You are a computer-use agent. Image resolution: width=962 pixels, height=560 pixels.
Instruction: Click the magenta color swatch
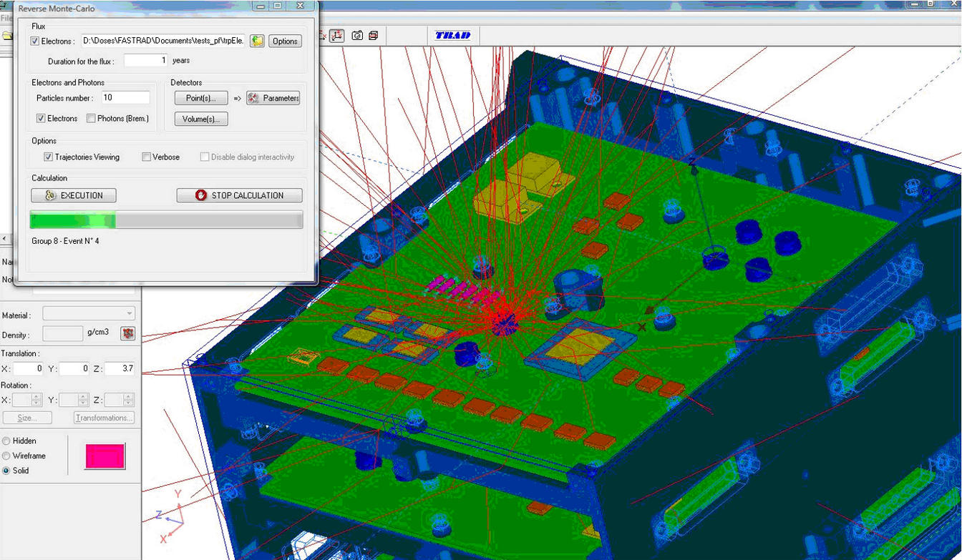pos(105,456)
